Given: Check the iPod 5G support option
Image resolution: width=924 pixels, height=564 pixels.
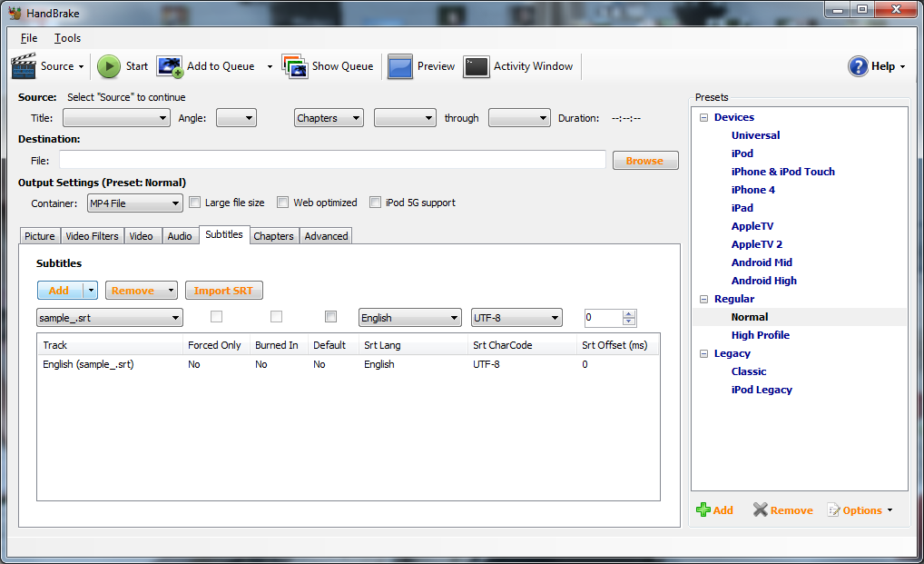Looking at the screenshot, I should [x=376, y=203].
